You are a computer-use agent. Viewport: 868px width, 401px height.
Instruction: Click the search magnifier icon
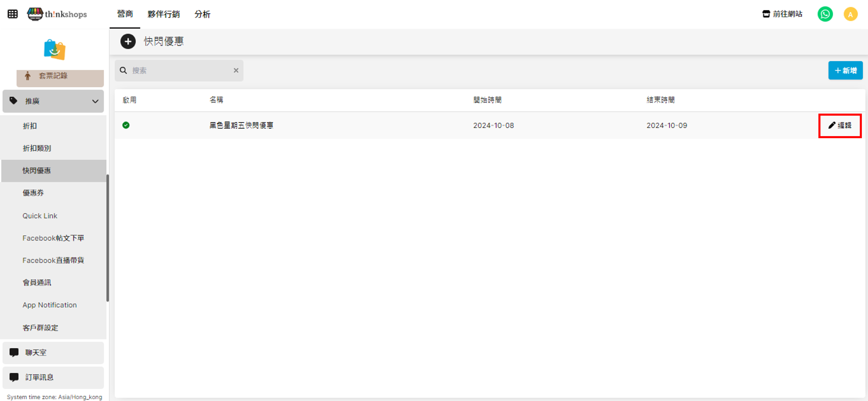pos(123,70)
